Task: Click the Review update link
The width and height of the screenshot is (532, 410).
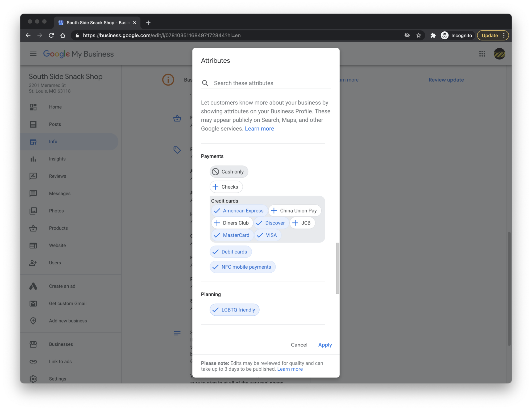Action: pos(446,80)
